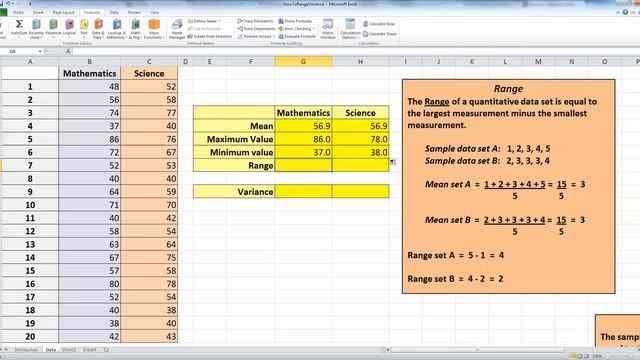Click the Insert Worksheet tab icon
Image resolution: width=640 pixels, height=360 pixels.
pyautogui.click(x=106, y=350)
